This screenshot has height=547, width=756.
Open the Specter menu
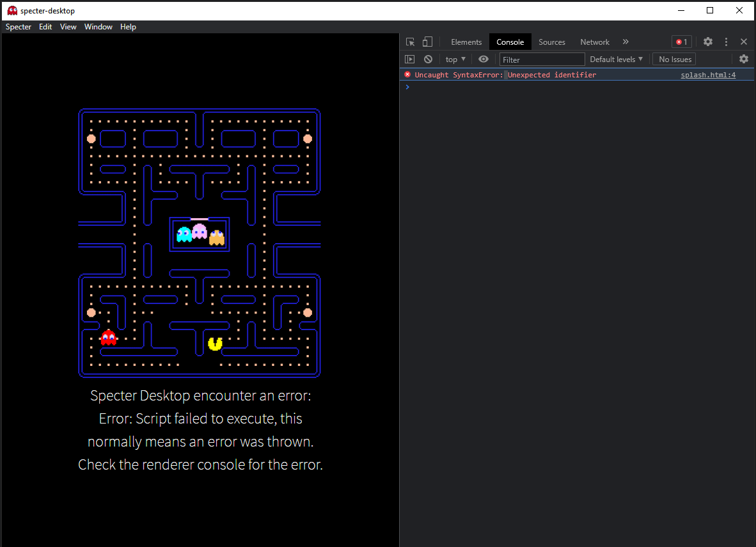(19, 27)
